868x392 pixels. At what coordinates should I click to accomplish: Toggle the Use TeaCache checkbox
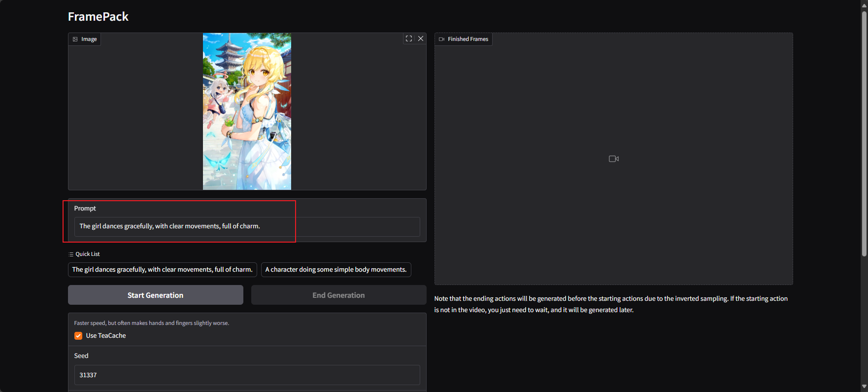click(78, 336)
